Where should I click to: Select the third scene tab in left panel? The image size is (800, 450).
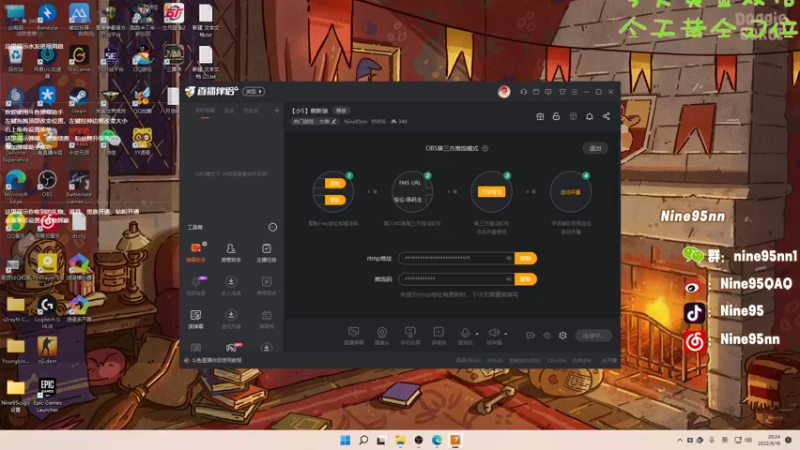coord(251,111)
